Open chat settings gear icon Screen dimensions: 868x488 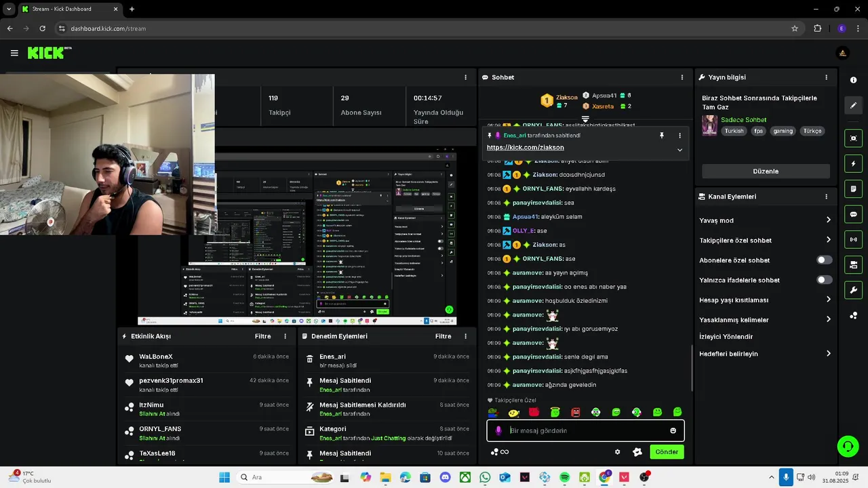[x=617, y=452]
